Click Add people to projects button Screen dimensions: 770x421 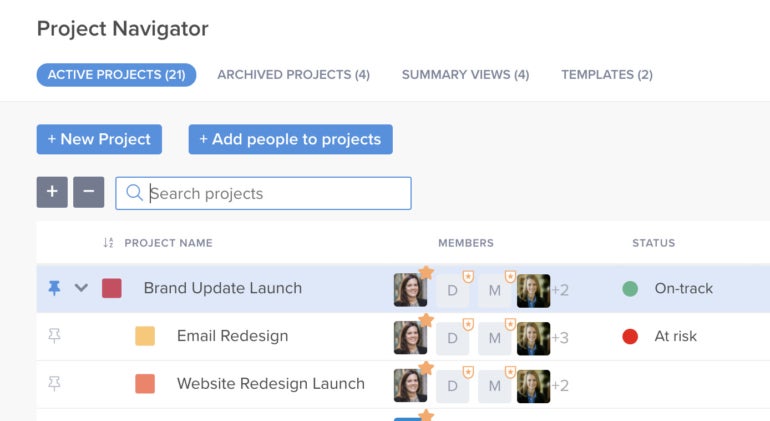[x=290, y=139]
